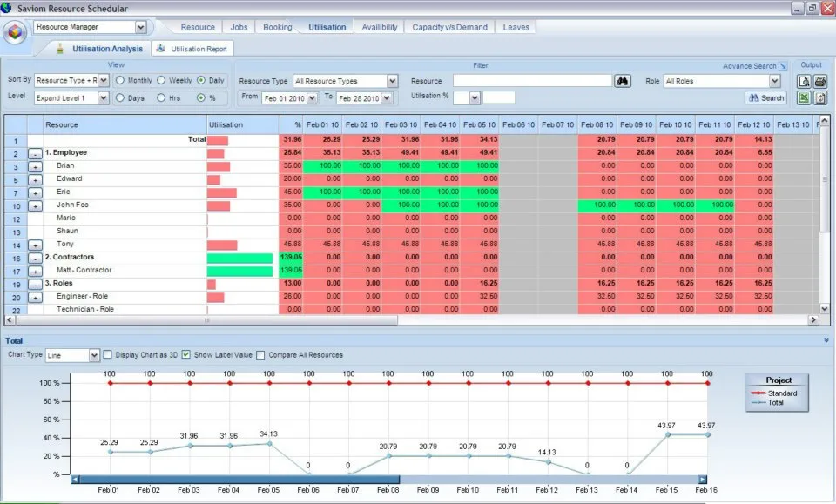
Task: Export to Excel using green Output icon
Action: coord(804,98)
